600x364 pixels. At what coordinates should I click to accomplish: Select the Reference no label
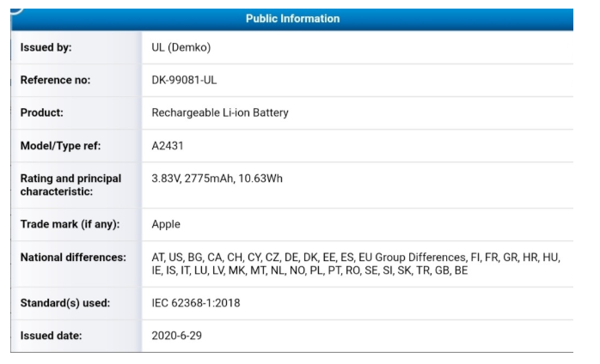(x=55, y=80)
